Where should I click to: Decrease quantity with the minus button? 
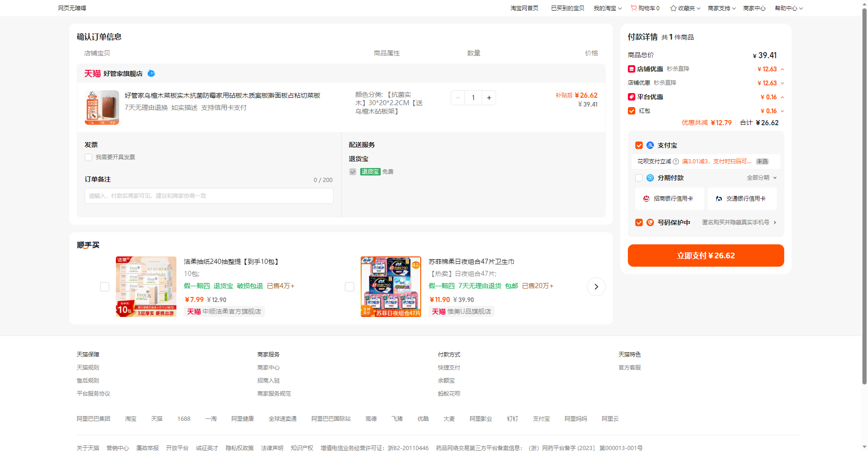458,98
